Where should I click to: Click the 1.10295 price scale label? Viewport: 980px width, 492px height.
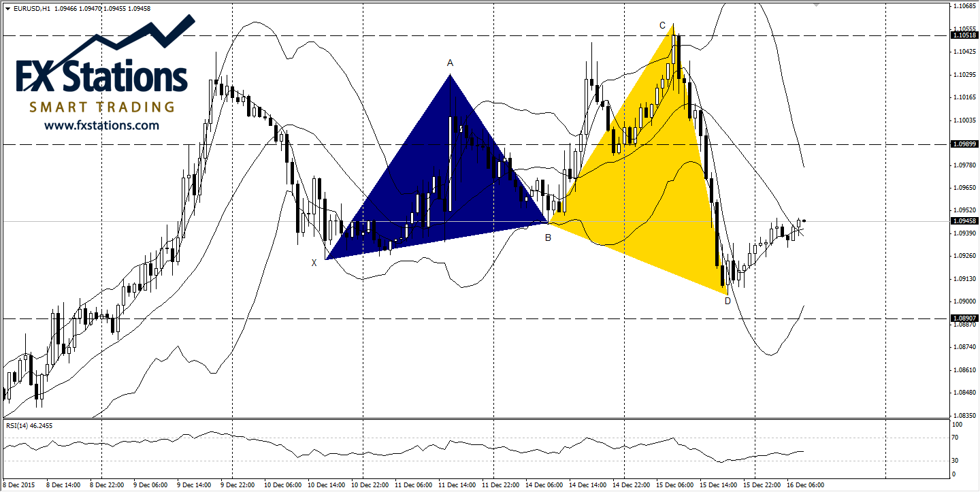964,74
